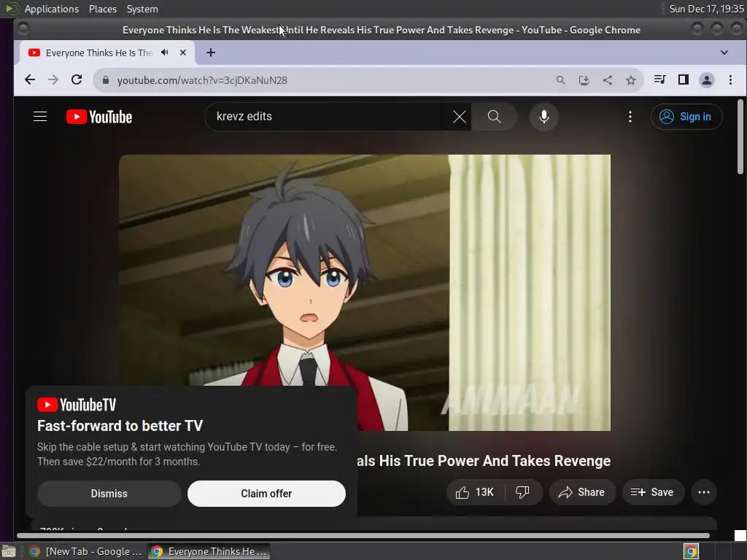Dismiss the YouTube TV offer

(109, 494)
